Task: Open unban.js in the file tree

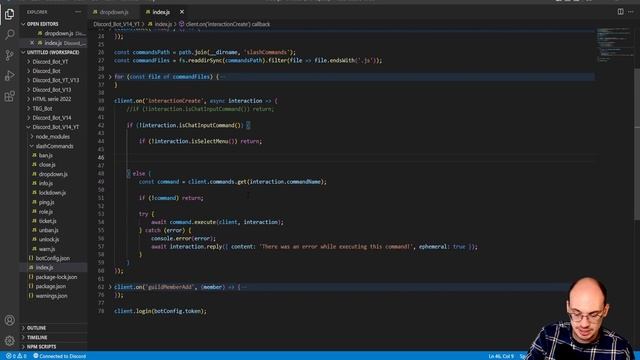Action: click(49, 230)
